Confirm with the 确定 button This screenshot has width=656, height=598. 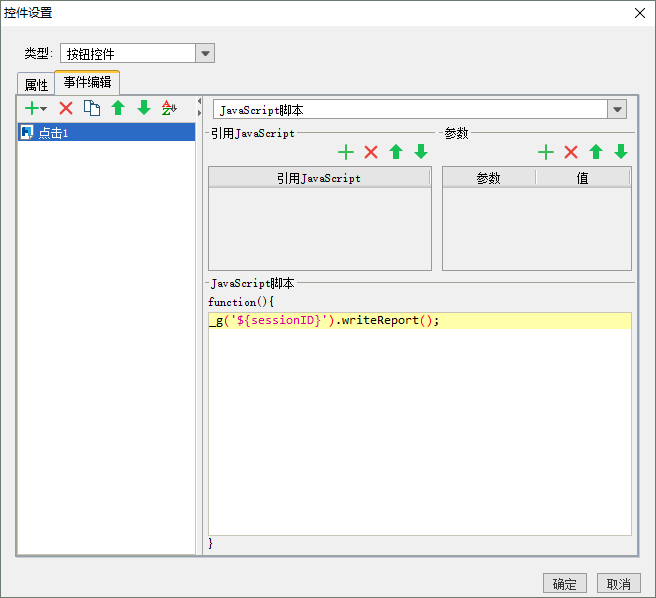pyautogui.click(x=565, y=584)
